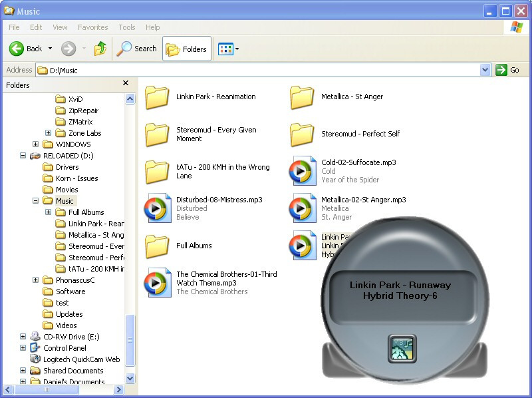This screenshot has height=398, width=532.
Task: Select the Full Albums folder icon in file list
Action: click(157, 246)
